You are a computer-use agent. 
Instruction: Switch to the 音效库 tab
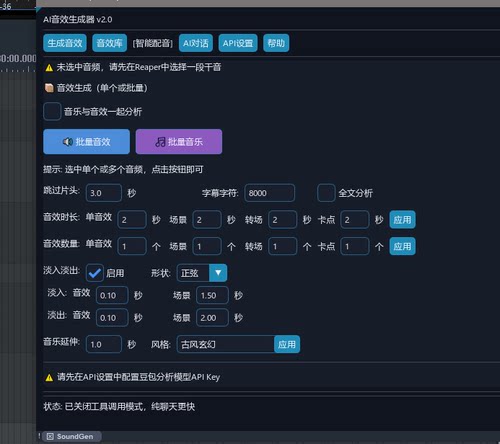pos(109,43)
